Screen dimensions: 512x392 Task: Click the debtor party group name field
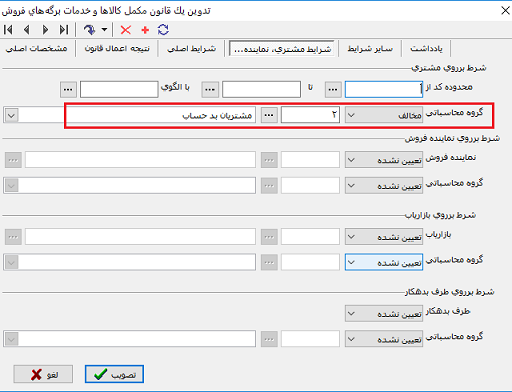pyautogui.click(x=129, y=339)
